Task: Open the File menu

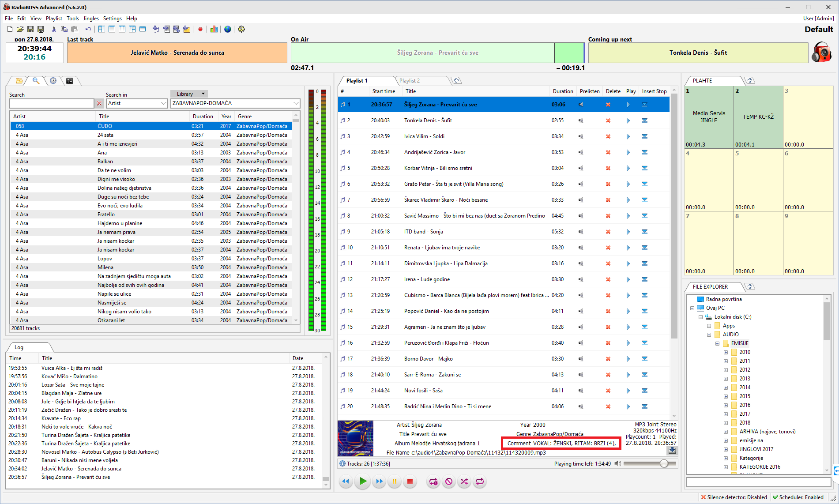Action: [9, 19]
